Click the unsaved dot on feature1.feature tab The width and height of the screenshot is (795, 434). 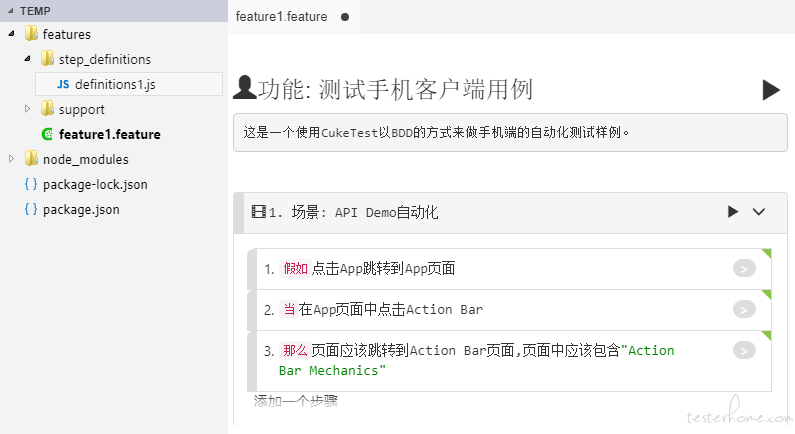345,17
